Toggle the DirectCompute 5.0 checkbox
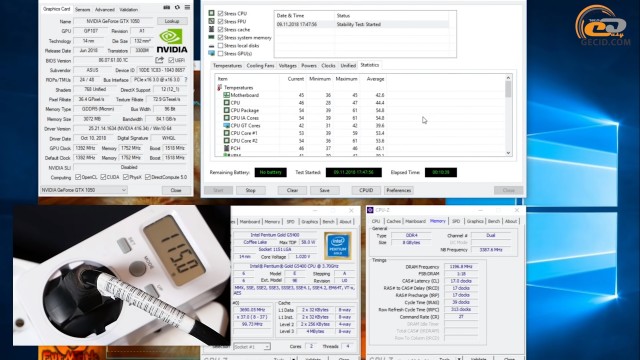Screen dimensions: 640x360 (x=148, y=177)
